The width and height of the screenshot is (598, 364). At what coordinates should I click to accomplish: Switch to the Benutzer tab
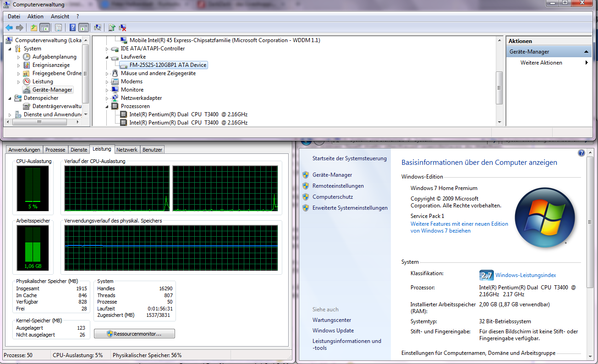pos(152,150)
